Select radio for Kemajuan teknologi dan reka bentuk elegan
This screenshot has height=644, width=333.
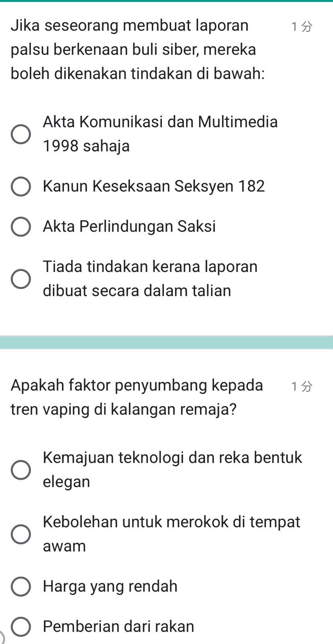point(20,470)
